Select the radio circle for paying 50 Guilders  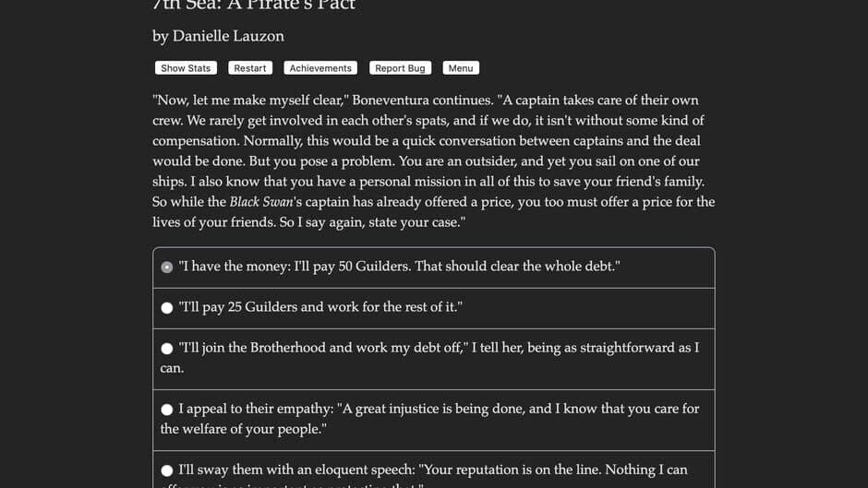[167, 268]
